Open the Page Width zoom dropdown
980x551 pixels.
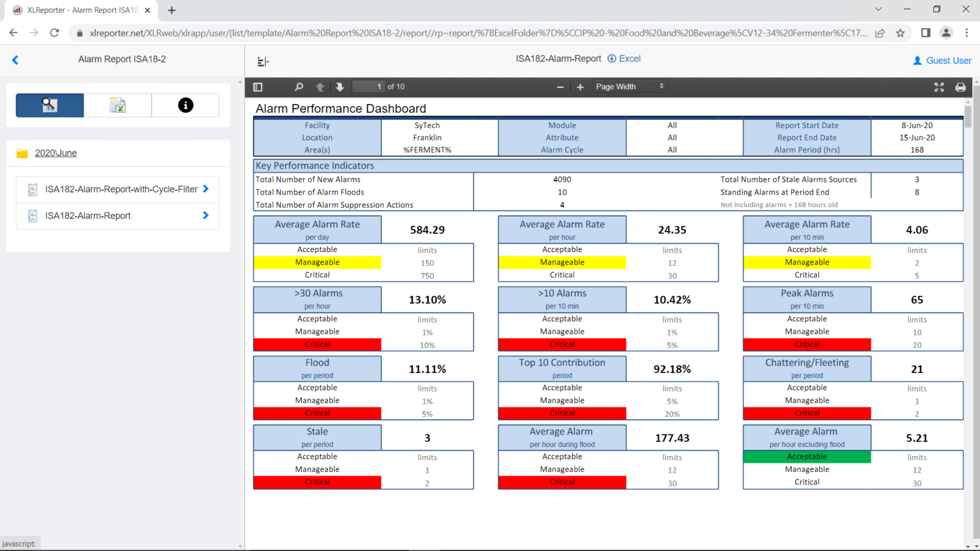pyautogui.click(x=629, y=87)
